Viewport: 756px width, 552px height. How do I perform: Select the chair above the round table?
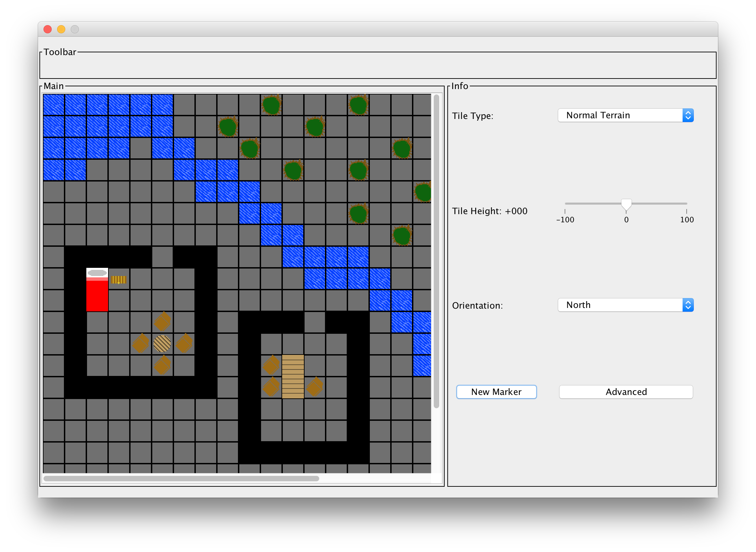point(162,322)
